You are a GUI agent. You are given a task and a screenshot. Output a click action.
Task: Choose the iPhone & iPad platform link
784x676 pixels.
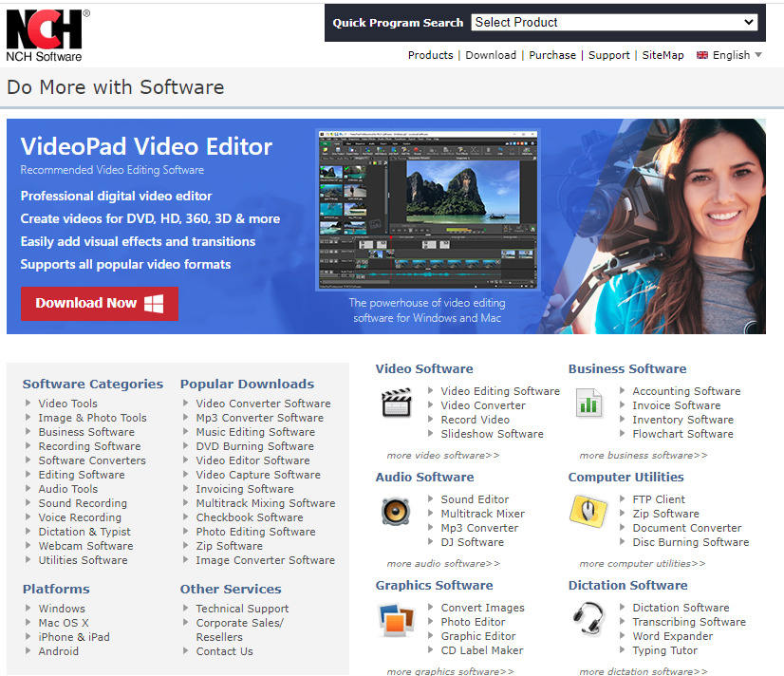click(74, 637)
